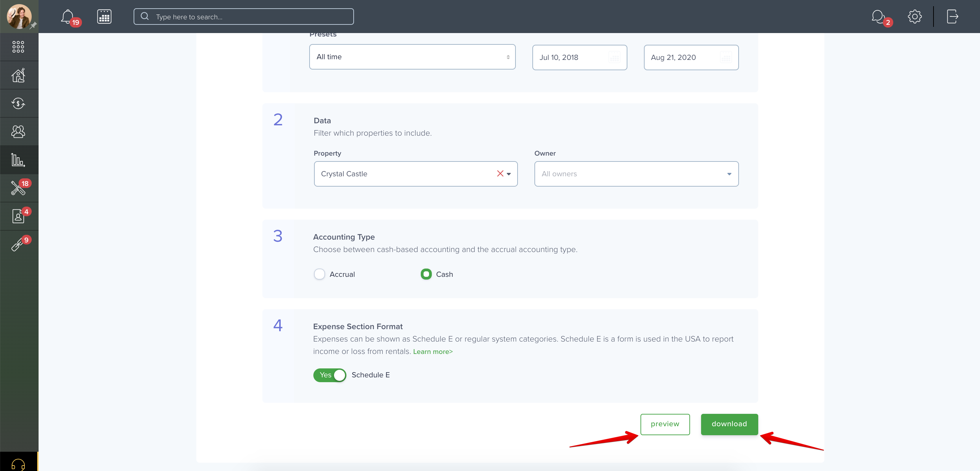Click the green download button

[x=729, y=424]
